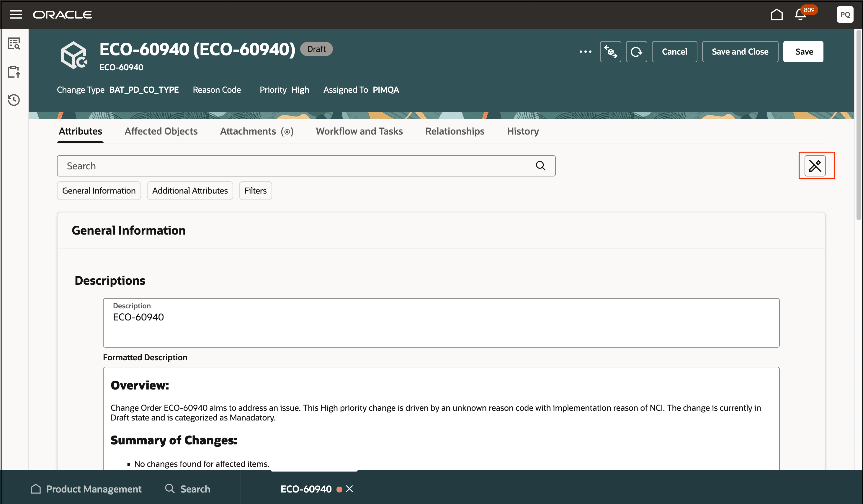The image size is (863, 504).
Task: Open the Filters chip
Action: coord(255,191)
